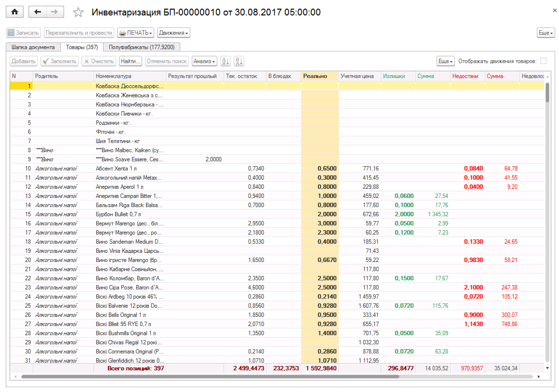Click the Home icon button
This screenshot has height=392, width=559.
[x=15, y=12]
